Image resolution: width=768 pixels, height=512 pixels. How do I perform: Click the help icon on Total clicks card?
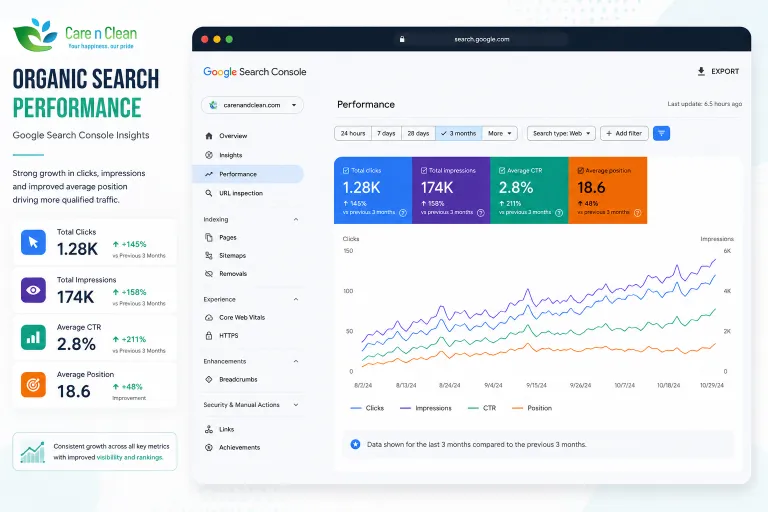point(403,213)
